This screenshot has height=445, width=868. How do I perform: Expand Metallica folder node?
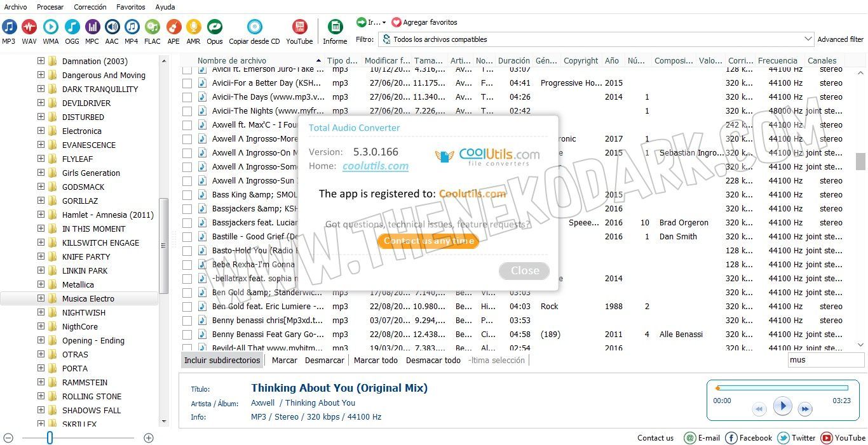[x=41, y=284]
